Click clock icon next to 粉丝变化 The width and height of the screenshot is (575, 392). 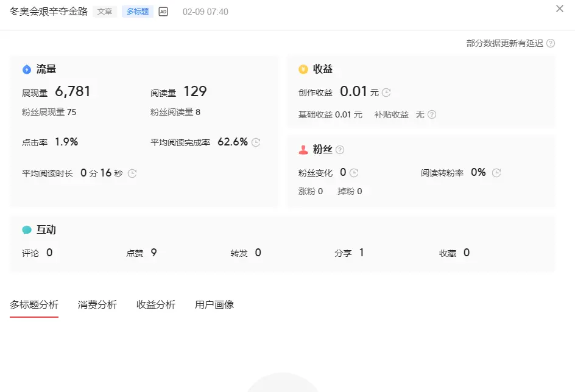pos(354,173)
